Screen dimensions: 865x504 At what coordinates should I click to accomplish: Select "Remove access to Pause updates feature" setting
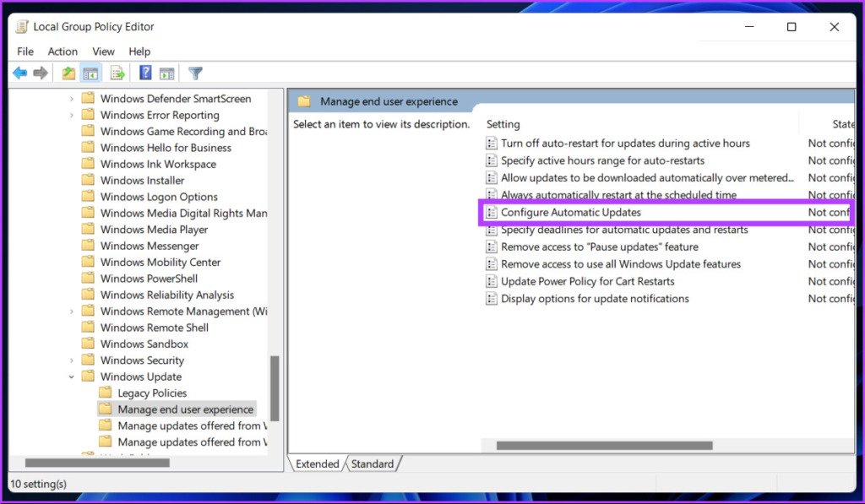[599, 247]
